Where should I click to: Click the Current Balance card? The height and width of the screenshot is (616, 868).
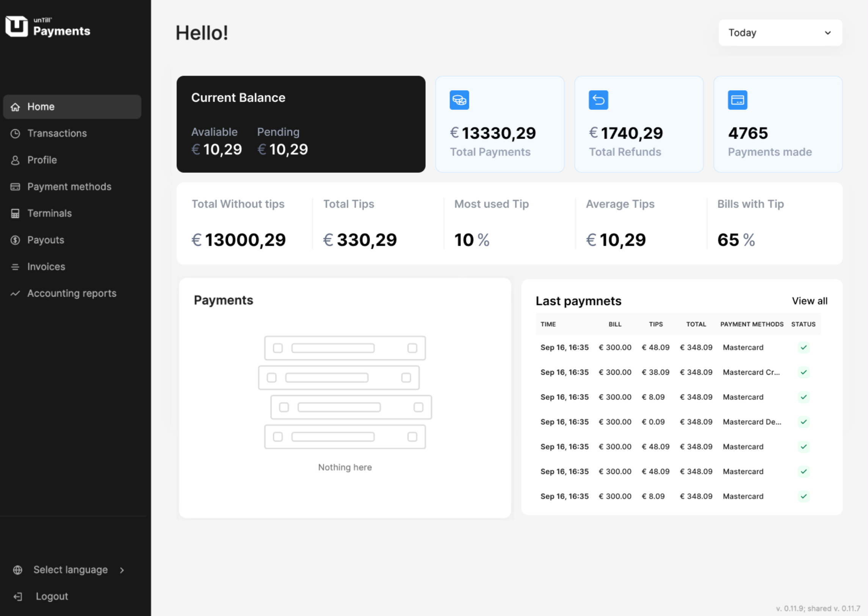[301, 124]
